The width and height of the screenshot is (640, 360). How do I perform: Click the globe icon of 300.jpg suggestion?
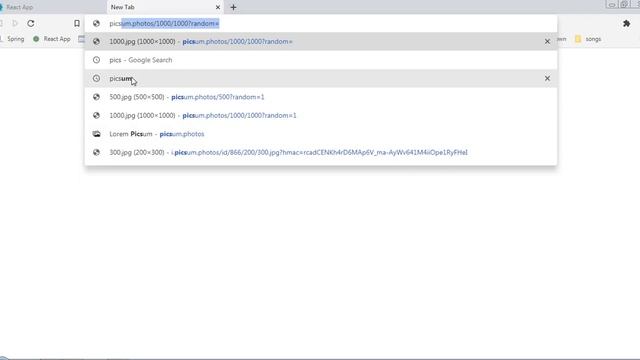pyautogui.click(x=96, y=152)
